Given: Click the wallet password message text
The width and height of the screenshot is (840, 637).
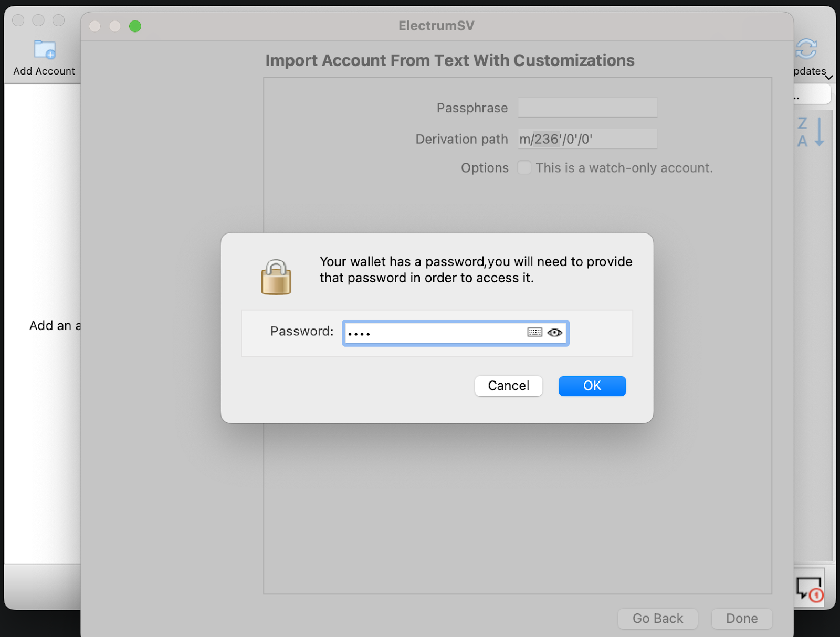Looking at the screenshot, I should click(x=476, y=270).
